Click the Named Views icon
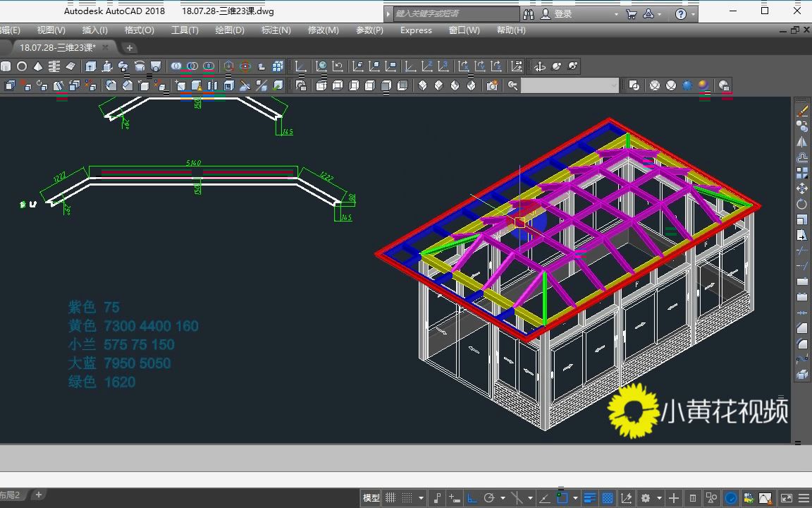This screenshot has width=812, height=508. click(301, 85)
